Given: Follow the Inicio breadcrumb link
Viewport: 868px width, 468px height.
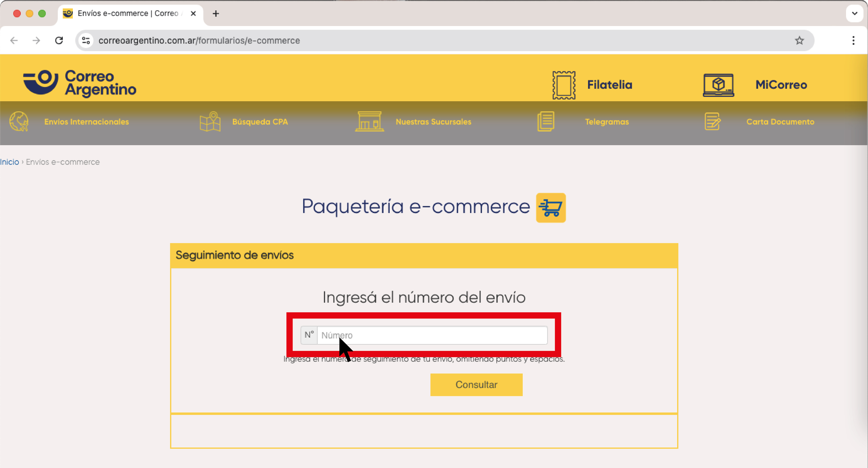Looking at the screenshot, I should pos(9,162).
